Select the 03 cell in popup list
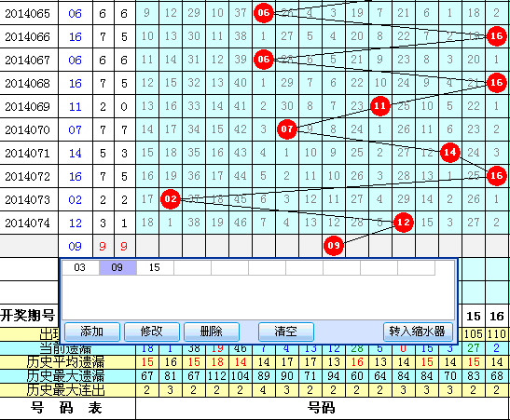Viewport: 510px width, 420px height. click(x=80, y=267)
